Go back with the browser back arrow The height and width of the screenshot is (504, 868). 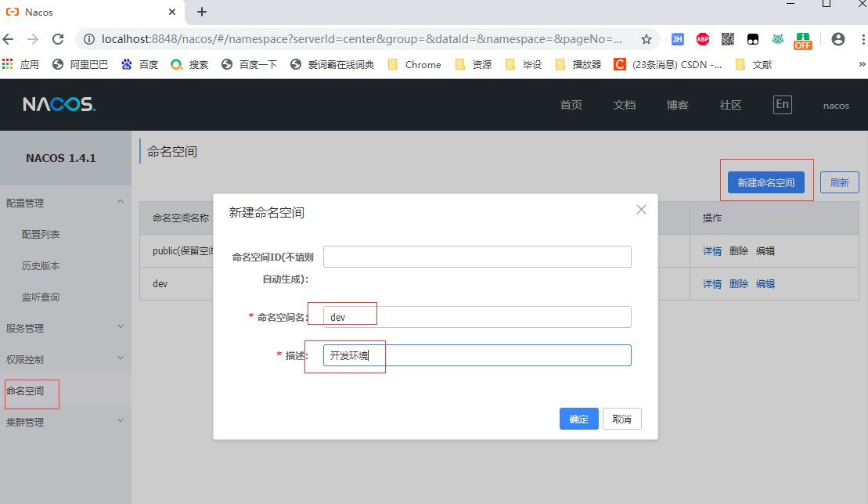click(9, 39)
